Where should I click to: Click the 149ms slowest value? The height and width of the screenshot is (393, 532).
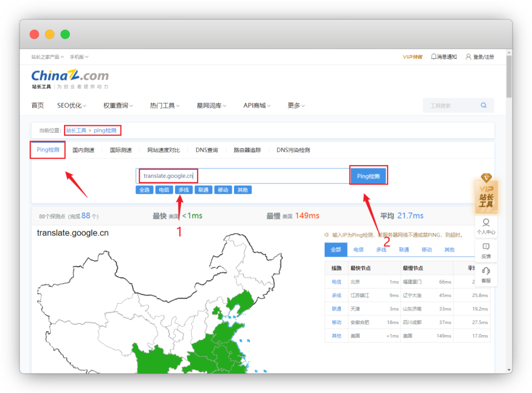pos(307,215)
